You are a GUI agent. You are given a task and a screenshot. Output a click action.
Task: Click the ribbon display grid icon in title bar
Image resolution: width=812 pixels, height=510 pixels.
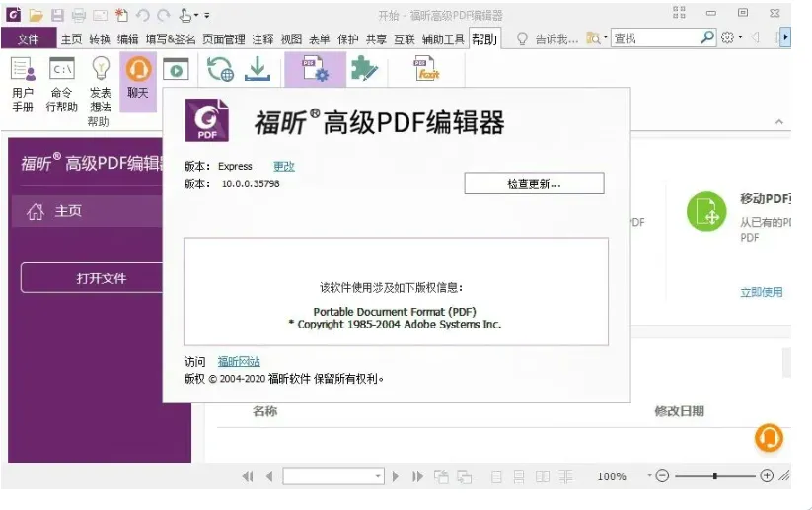point(679,13)
